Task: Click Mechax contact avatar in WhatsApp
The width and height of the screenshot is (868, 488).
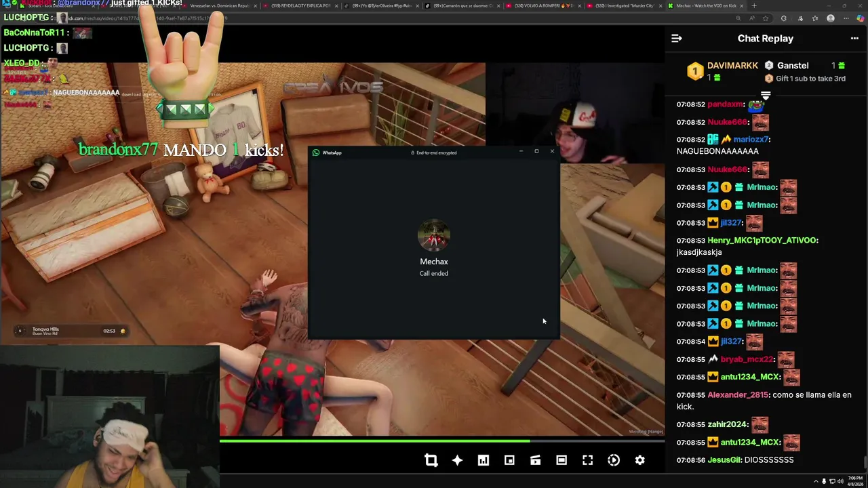Action: (x=434, y=236)
